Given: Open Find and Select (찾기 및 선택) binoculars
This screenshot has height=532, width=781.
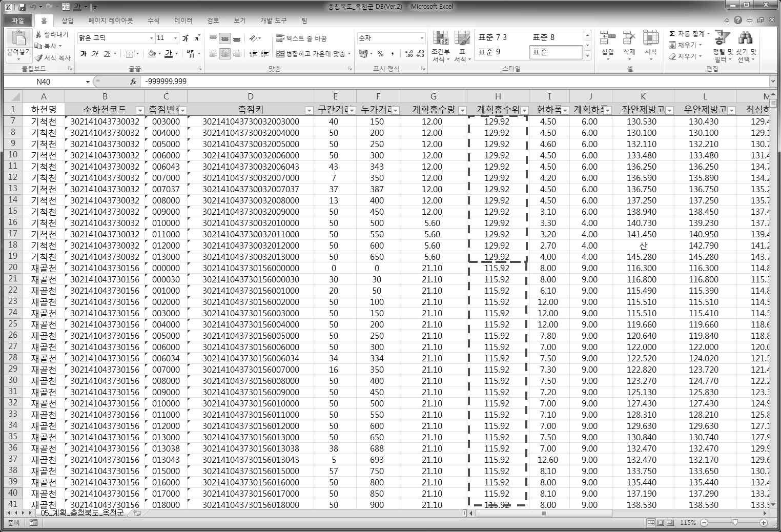Looking at the screenshot, I should [746, 46].
